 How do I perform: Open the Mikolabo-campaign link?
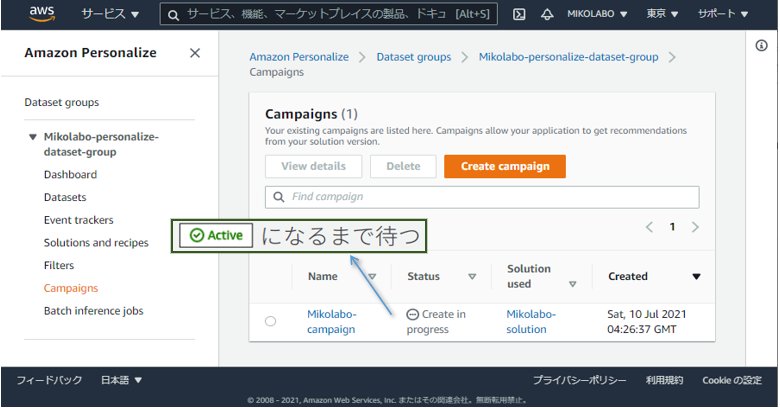331,322
